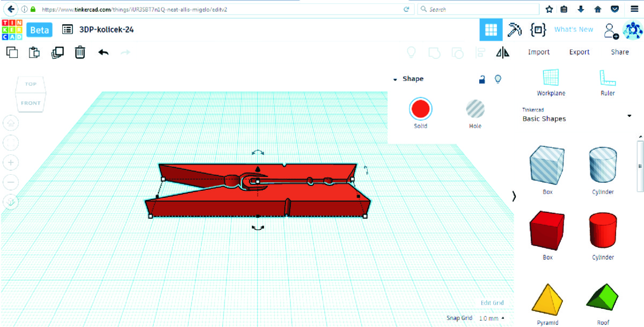Select the red Box shape

pos(547,231)
